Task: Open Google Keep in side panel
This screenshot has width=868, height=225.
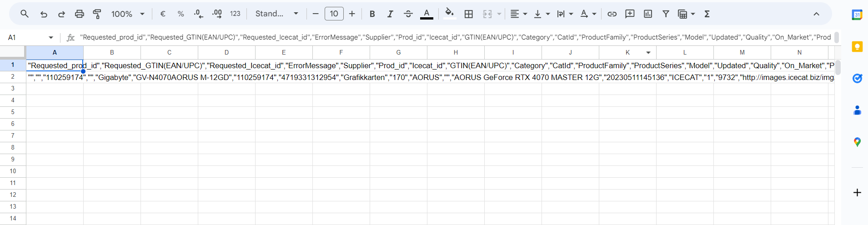Action: (x=857, y=46)
